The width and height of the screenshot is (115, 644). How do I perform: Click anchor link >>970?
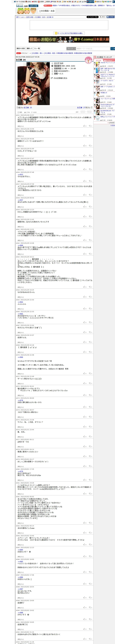pyautogui.click(x=20, y=400)
